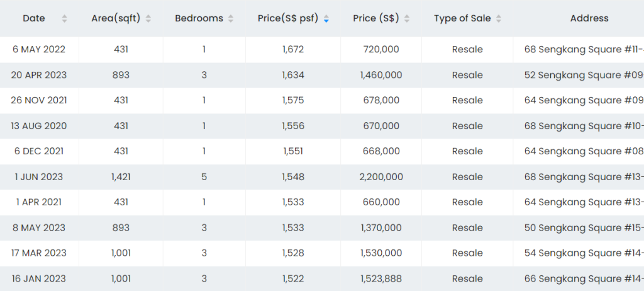Click the 5 bedrooms cell
The image size is (644, 291).
click(x=204, y=177)
